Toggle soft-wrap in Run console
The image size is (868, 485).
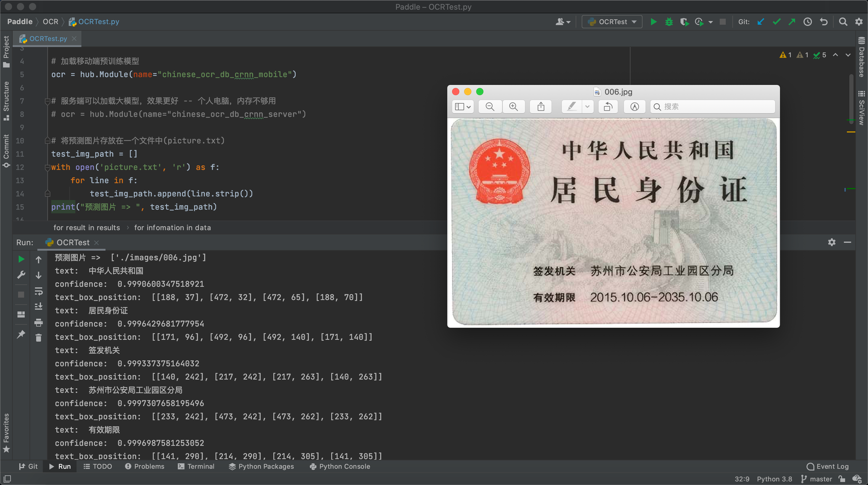(x=38, y=291)
